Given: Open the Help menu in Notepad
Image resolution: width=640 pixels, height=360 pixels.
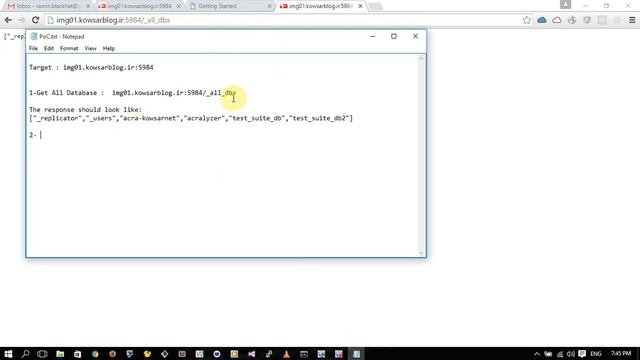Looking at the screenshot, I should (x=109, y=48).
